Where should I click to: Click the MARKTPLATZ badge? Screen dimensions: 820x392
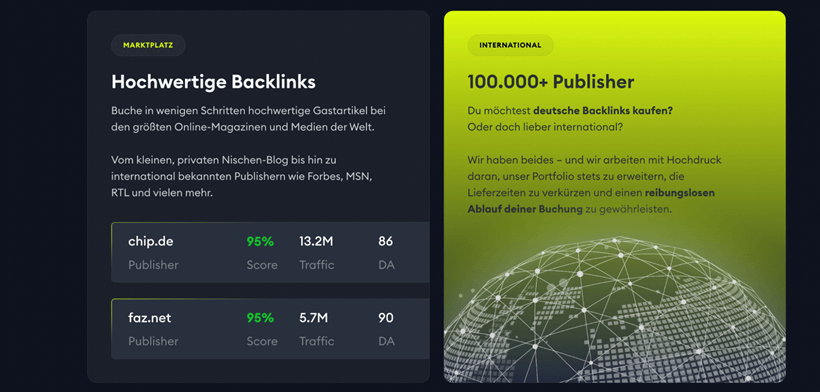coord(148,45)
